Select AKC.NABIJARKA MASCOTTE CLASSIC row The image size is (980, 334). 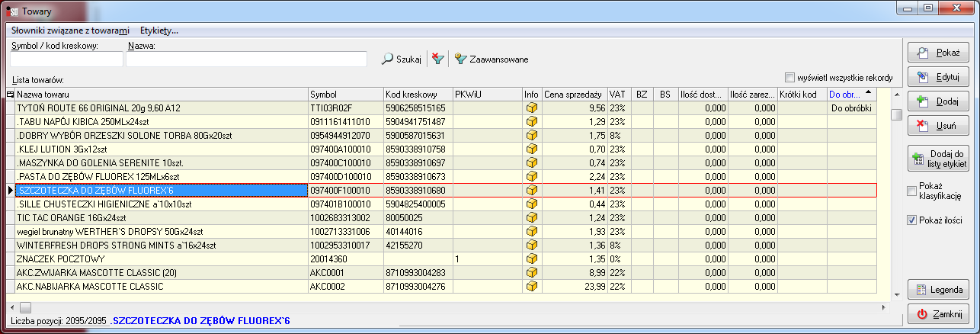tap(442, 286)
